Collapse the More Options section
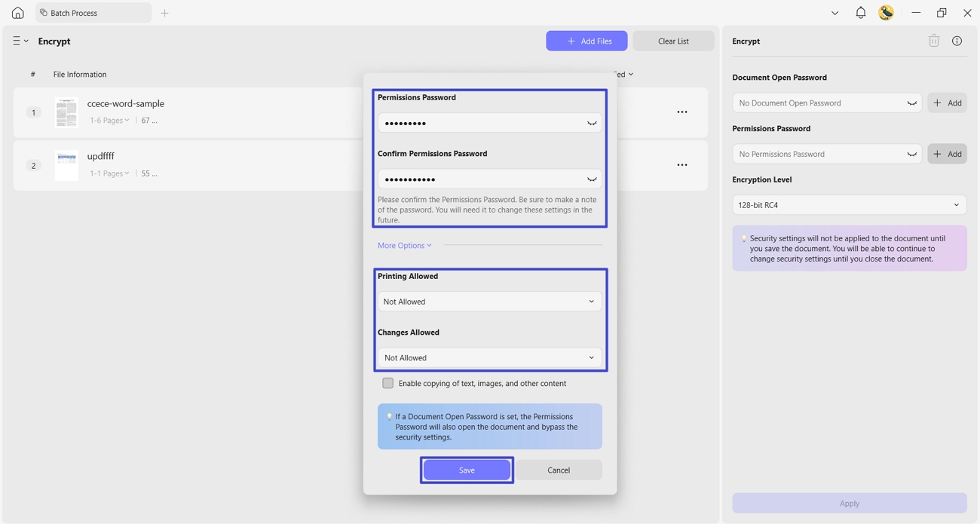Image resolution: width=980 pixels, height=524 pixels. [x=405, y=245]
